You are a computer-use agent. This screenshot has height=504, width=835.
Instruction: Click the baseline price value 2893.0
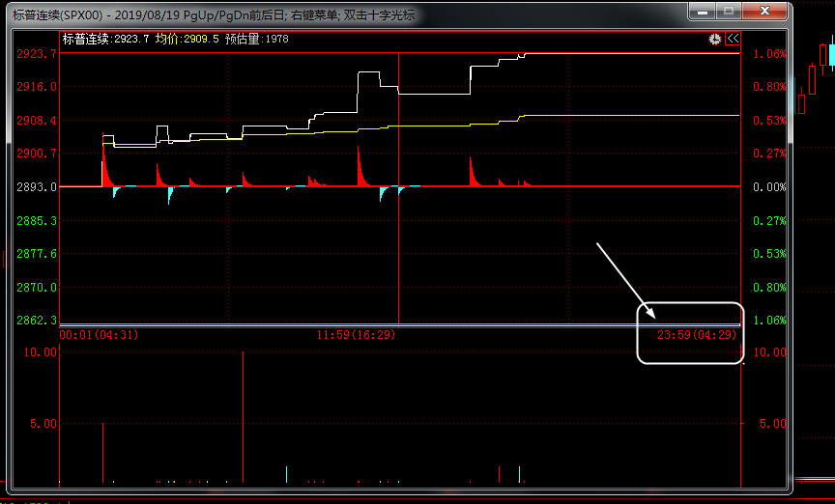(x=36, y=186)
